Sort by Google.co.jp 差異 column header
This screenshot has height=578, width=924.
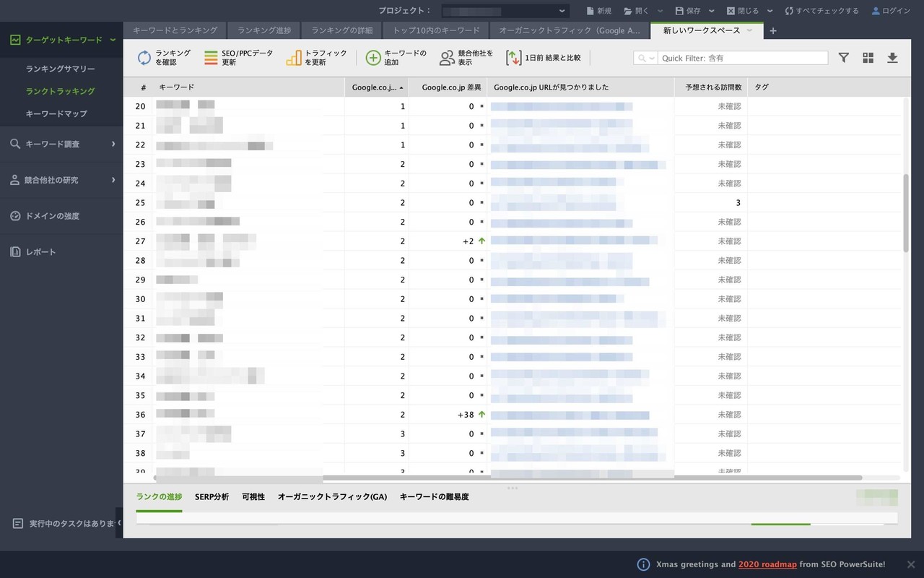(448, 87)
